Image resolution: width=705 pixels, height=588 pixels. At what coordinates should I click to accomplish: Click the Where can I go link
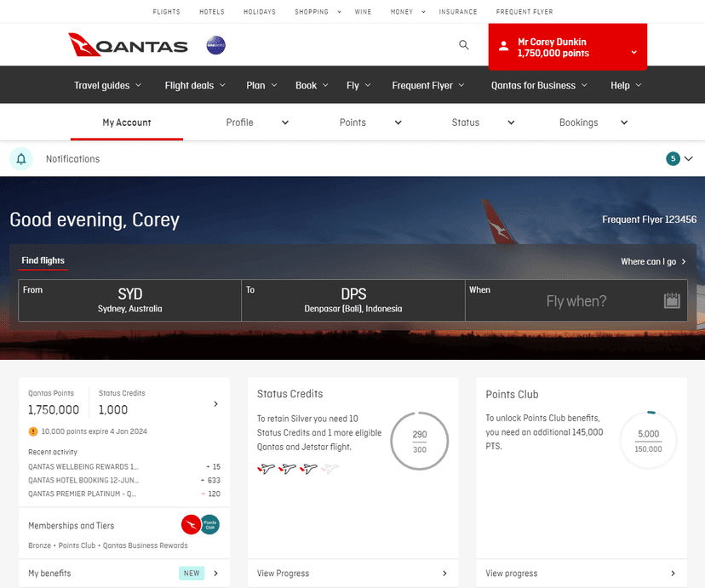click(653, 262)
